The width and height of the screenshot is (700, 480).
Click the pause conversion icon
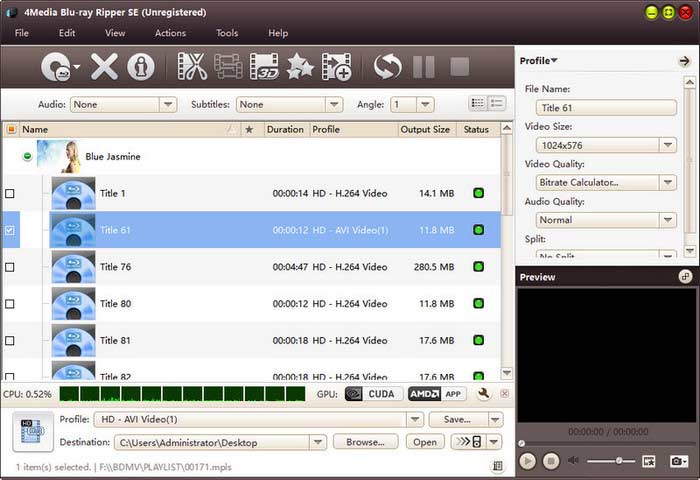click(x=424, y=67)
